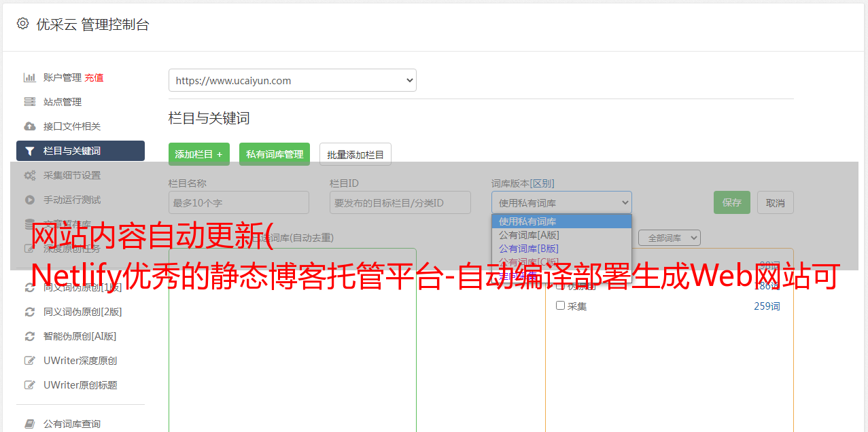Click the 取消 button
Viewport: 868px width, 432px height.
[776, 202]
